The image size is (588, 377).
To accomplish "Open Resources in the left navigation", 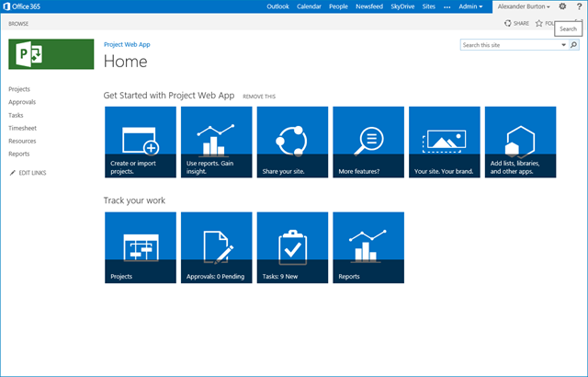I will pyautogui.click(x=22, y=141).
